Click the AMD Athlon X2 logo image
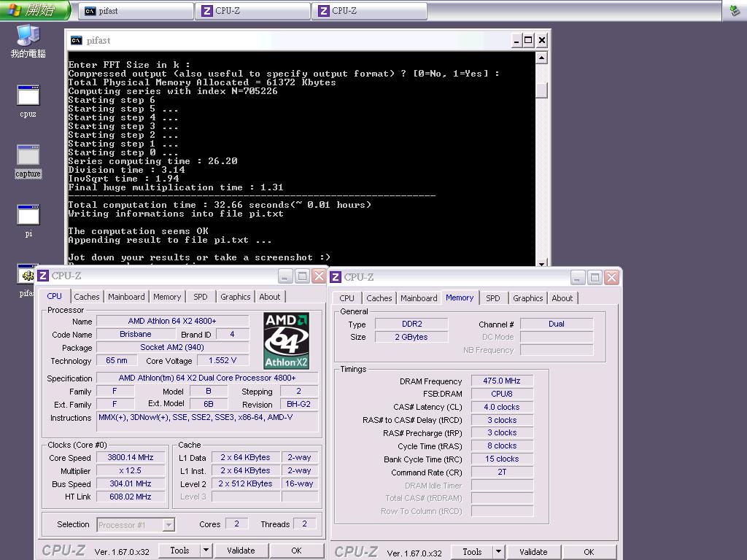The image size is (747, 560). (x=286, y=341)
